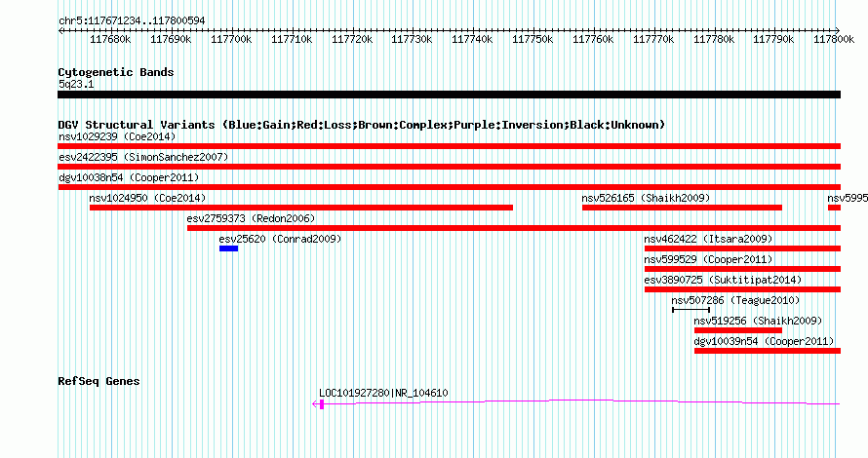868x458 pixels.
Task: Open the LOC101927280|NR_104610 gene label
Action: click(x=383, y=394)
